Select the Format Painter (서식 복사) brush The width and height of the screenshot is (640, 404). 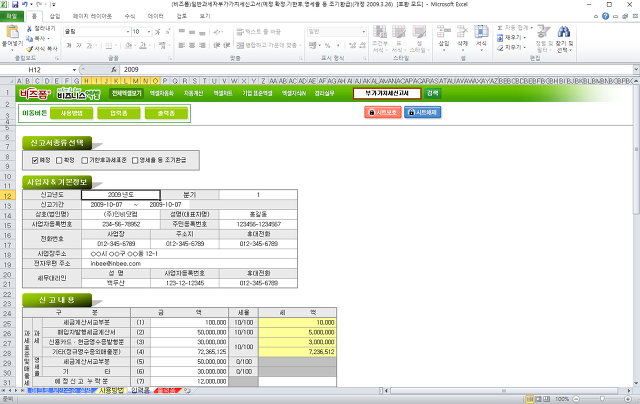[x=29, y=48]
